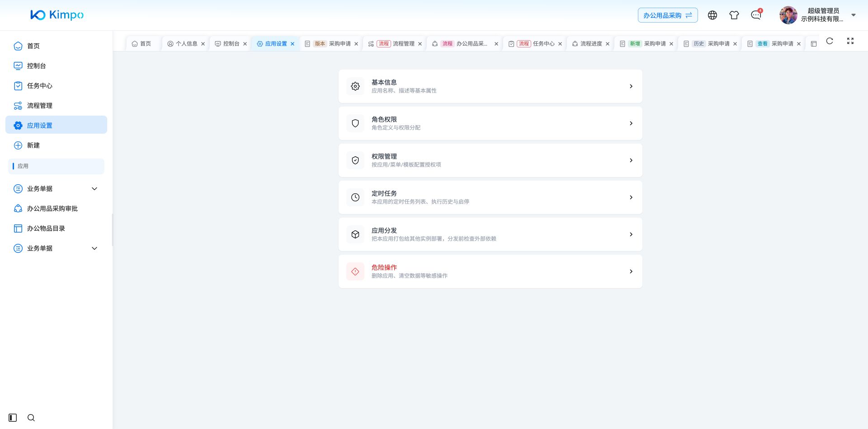Click the refresh icon in tab bar
Screen dimensions: 868x429
point(830,41)
